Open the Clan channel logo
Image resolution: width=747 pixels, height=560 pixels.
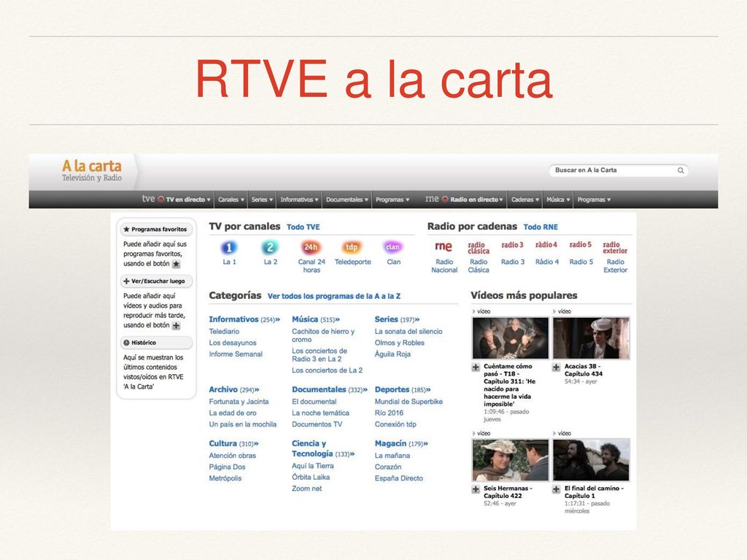[393, 247]
